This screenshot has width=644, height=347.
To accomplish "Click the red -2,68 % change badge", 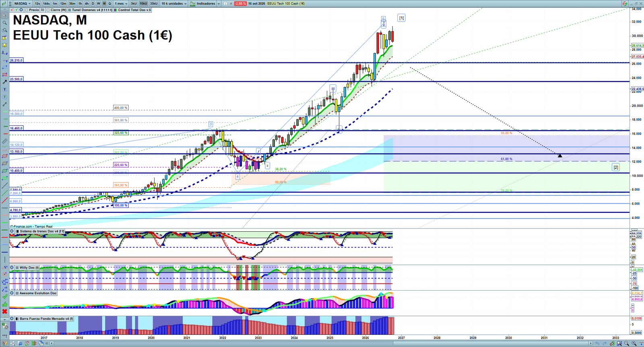I will (240, 4).
